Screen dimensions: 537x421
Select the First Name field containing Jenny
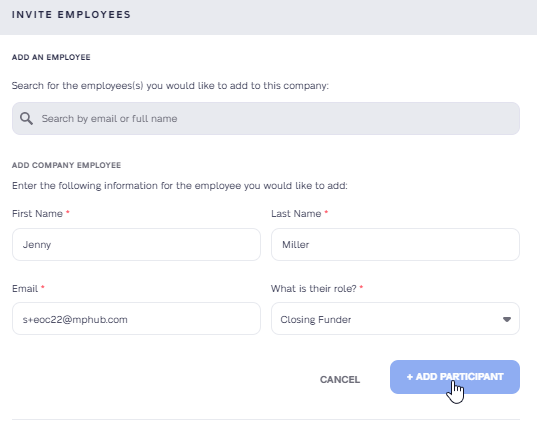click(136, 245)
